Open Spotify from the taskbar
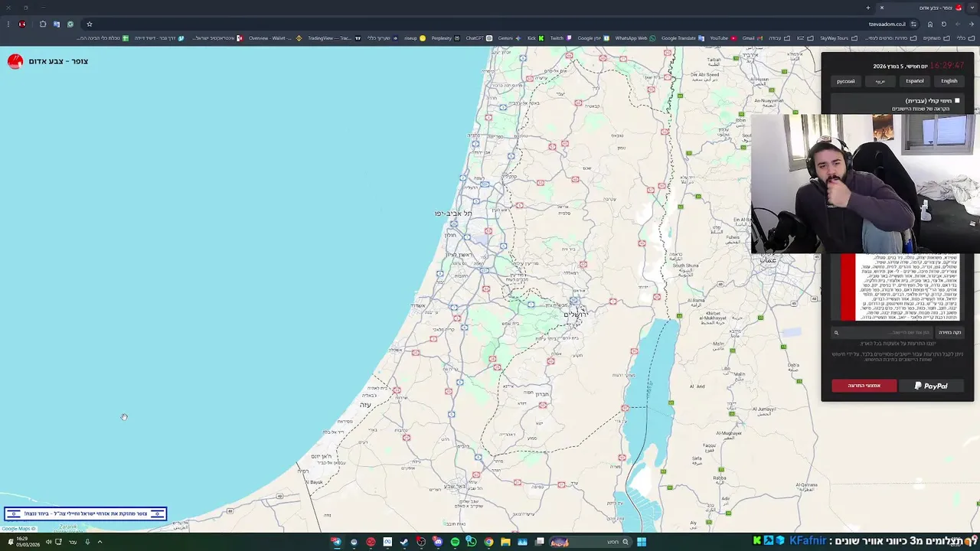Image resolution: width=980 pixels, height=551 pixels. pos(455,542)
